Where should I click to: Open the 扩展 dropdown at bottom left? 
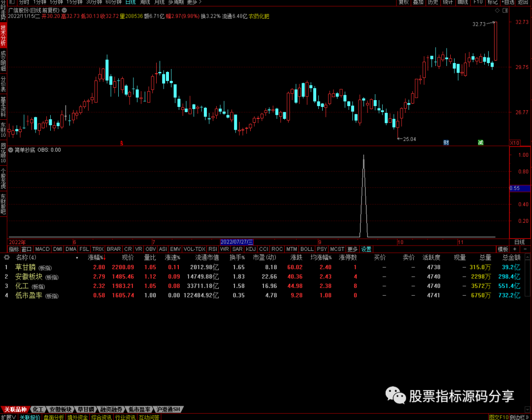pos(8,417)
